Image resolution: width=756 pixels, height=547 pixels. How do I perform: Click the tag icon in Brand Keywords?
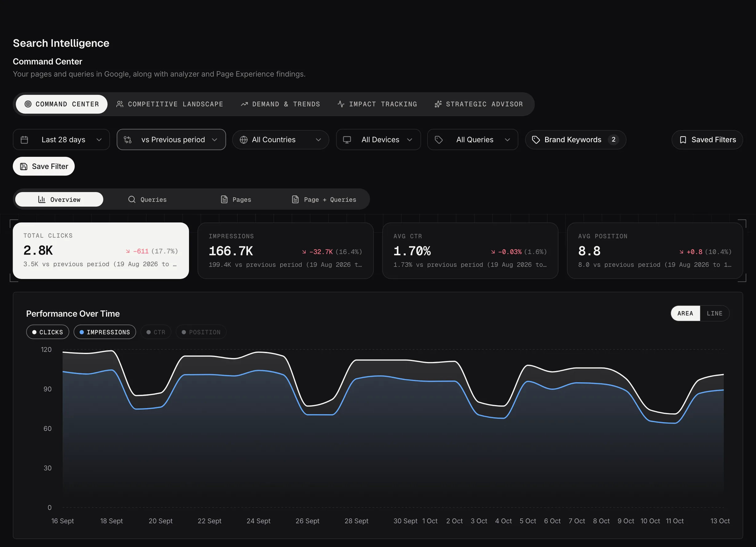click(x=536, y=140)
